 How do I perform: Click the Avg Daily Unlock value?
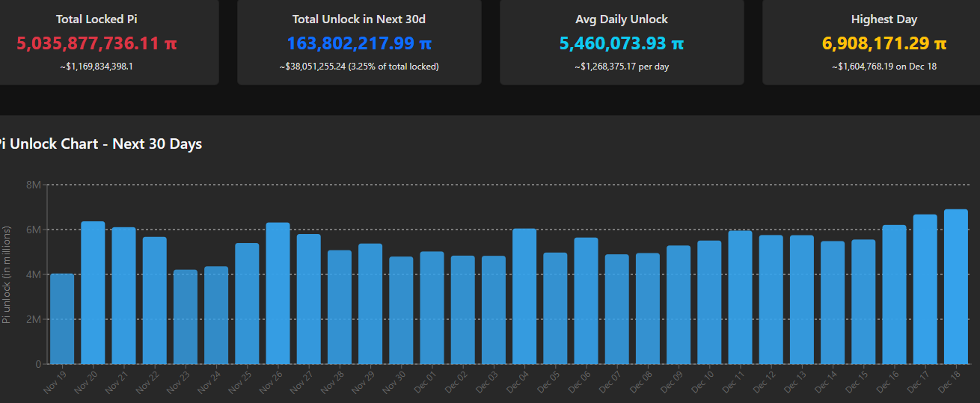622,44
